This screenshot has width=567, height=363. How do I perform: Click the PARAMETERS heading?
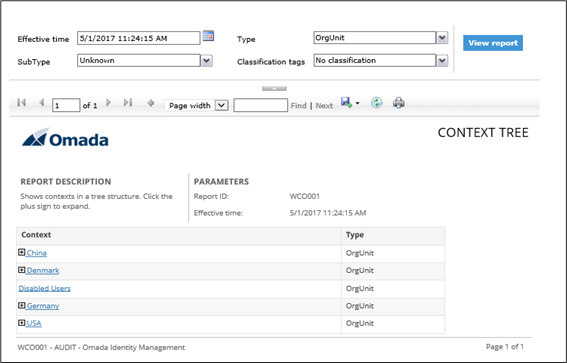(221, 182)
